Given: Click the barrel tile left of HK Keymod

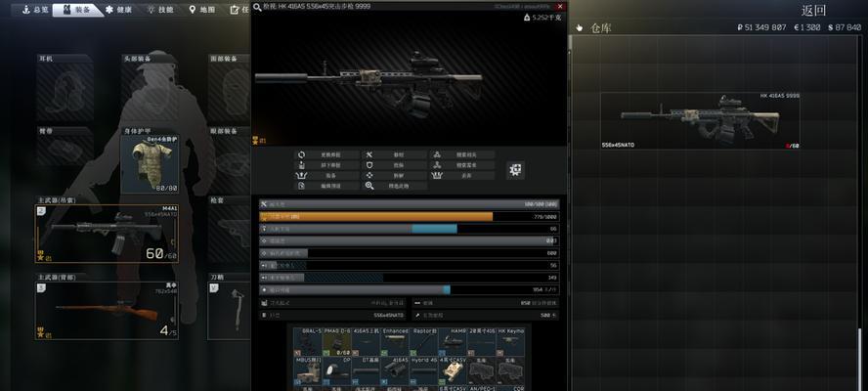Looking at the screenshot, I should pyautogui.click(x=481, y=342).
